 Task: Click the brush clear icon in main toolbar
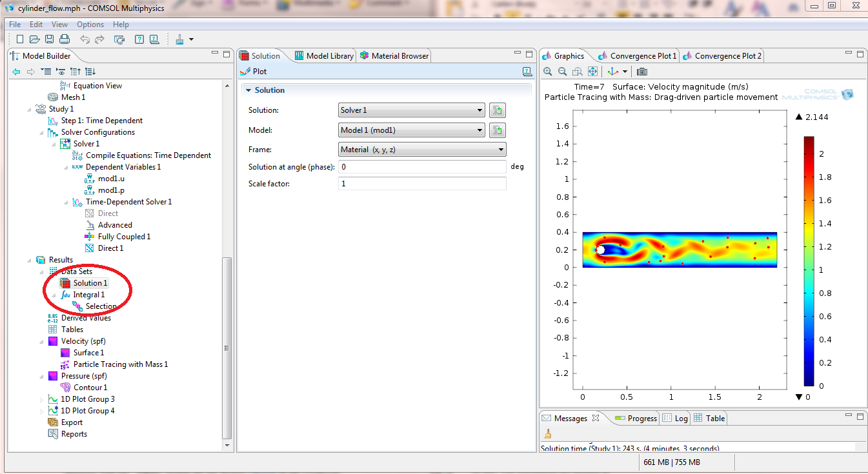coord(180,39)
